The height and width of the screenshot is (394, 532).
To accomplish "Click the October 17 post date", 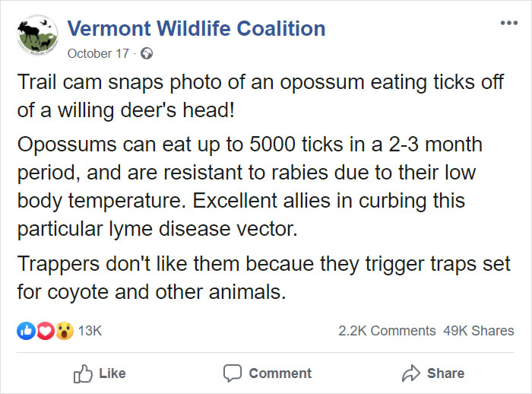I will pyautogui.click(x=98, y=53).
